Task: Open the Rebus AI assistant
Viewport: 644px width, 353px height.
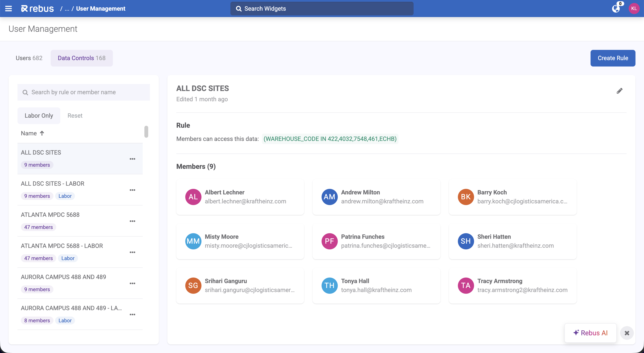Action: pos(590,333)
